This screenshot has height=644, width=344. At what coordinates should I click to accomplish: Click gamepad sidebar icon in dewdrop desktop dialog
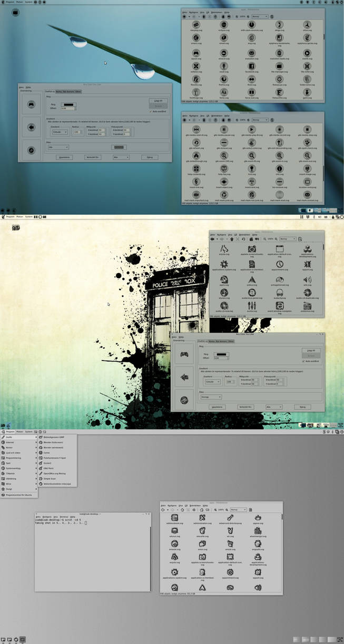[x=31, y=104]
